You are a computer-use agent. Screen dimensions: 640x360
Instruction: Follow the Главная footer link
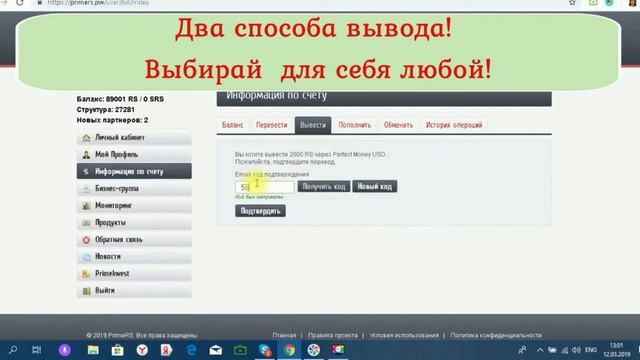(284, 336)
